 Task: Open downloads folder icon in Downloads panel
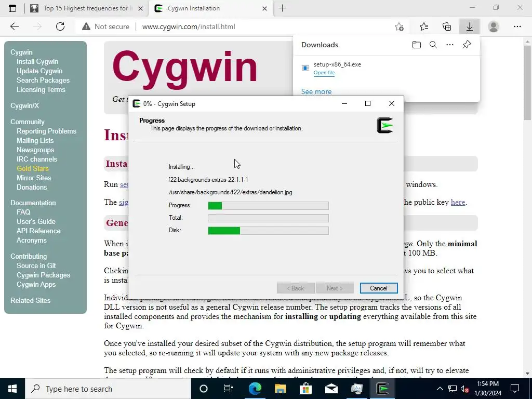coord(417,45)
